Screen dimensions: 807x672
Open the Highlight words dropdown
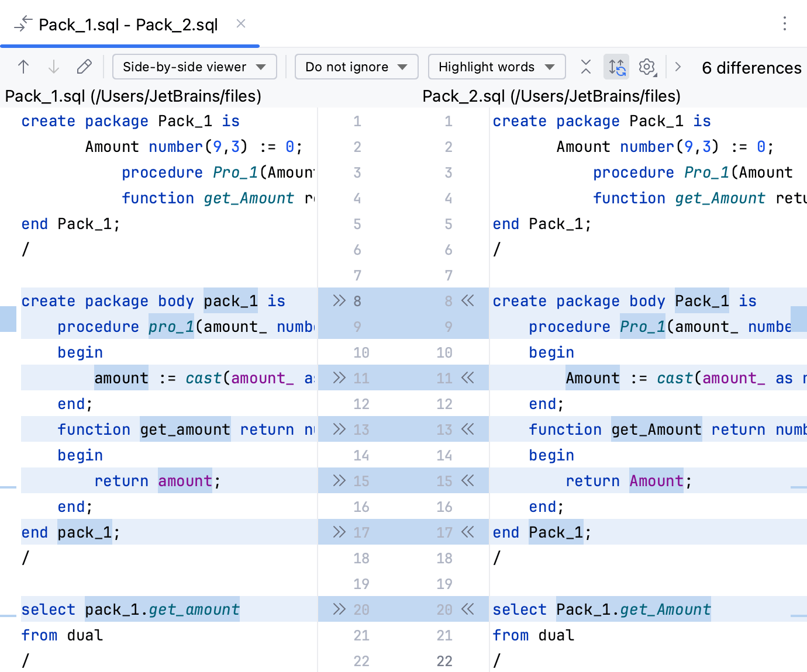tap(496, 67)
